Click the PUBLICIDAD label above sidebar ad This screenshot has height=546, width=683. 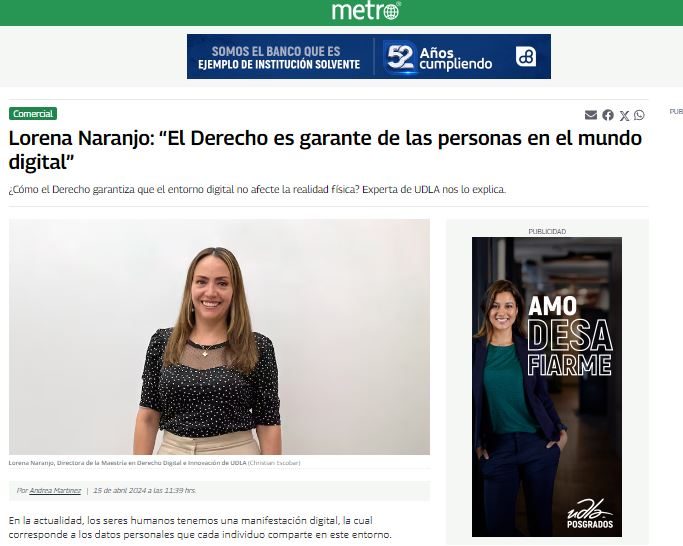547,231
